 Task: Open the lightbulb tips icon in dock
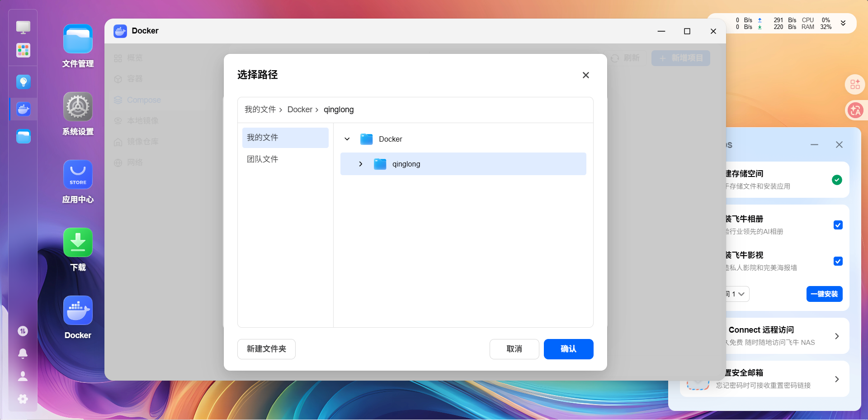coord(23,82)
